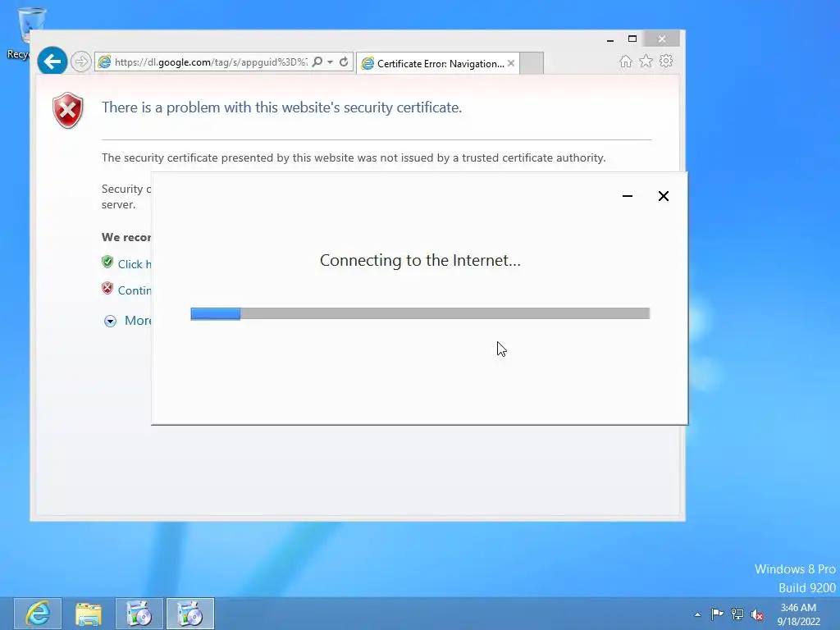Image resolution: width=840 pixels, height=630 pixels.
Task: Close the Connecting to the Internet dialog
Action: coord(663,196)
